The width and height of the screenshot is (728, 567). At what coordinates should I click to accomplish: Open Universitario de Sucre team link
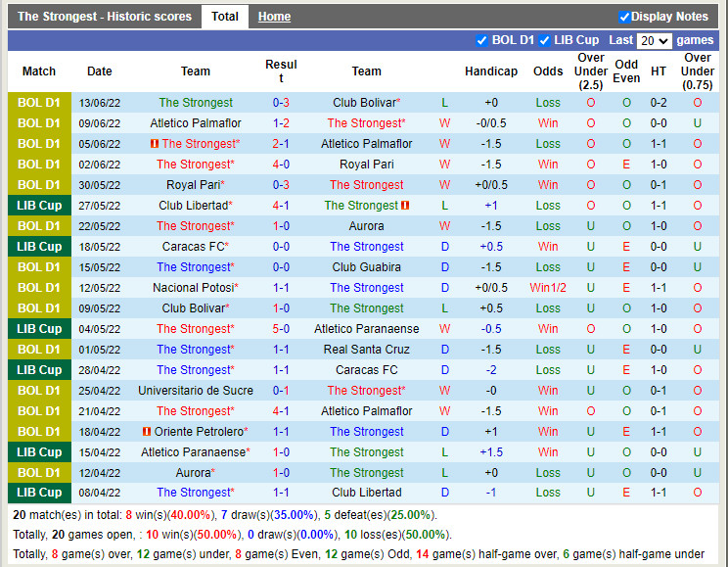pyautogui.click(x=196, y=391)
